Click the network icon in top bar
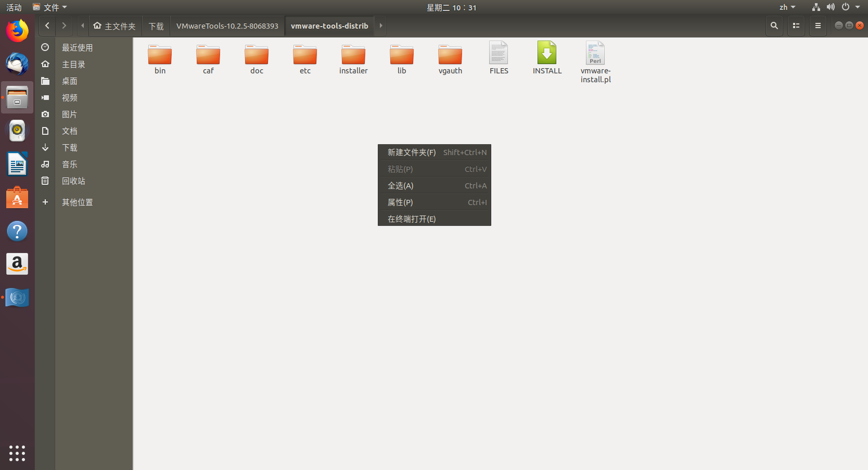Screen dimensions: 868x470 [816, 7]
